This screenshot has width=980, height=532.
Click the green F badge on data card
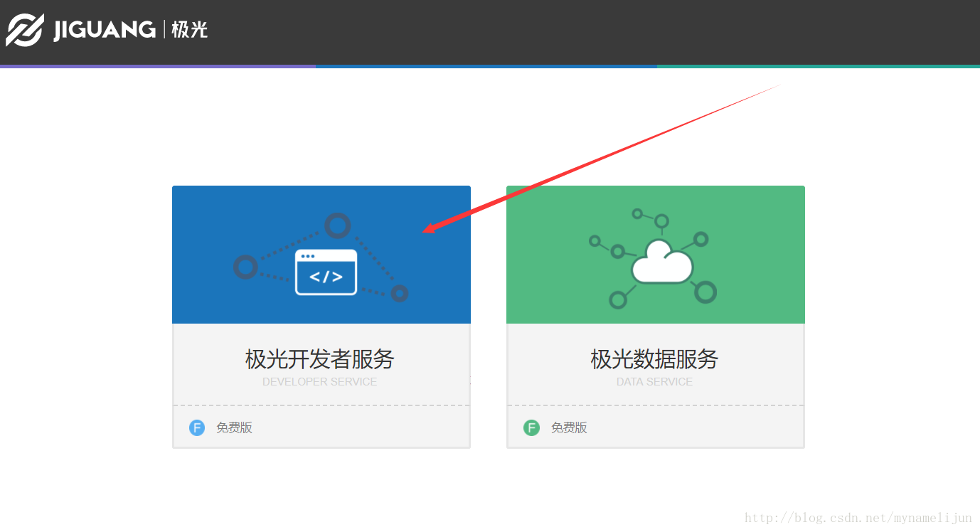(x=531, y=427)
